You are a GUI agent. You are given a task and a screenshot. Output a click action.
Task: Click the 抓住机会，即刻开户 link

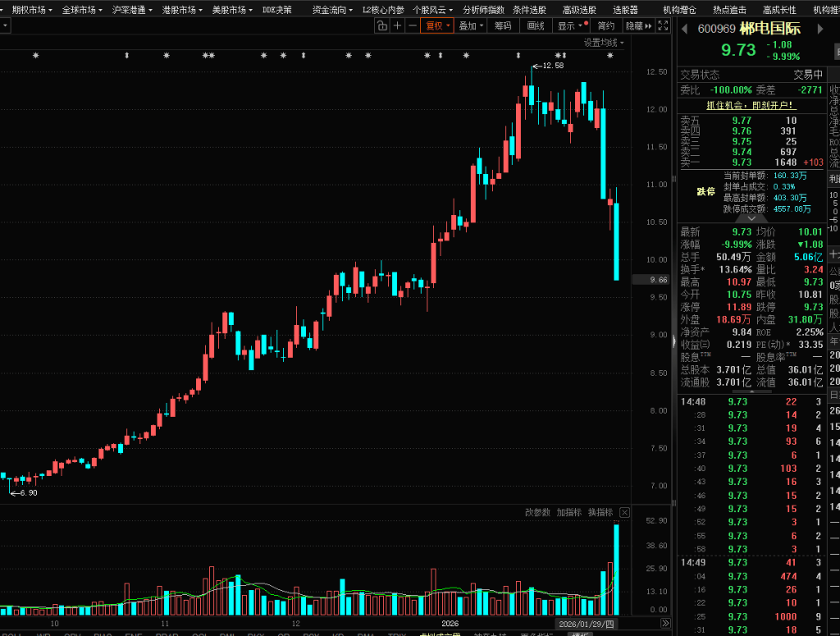click(x=751, y=105)
